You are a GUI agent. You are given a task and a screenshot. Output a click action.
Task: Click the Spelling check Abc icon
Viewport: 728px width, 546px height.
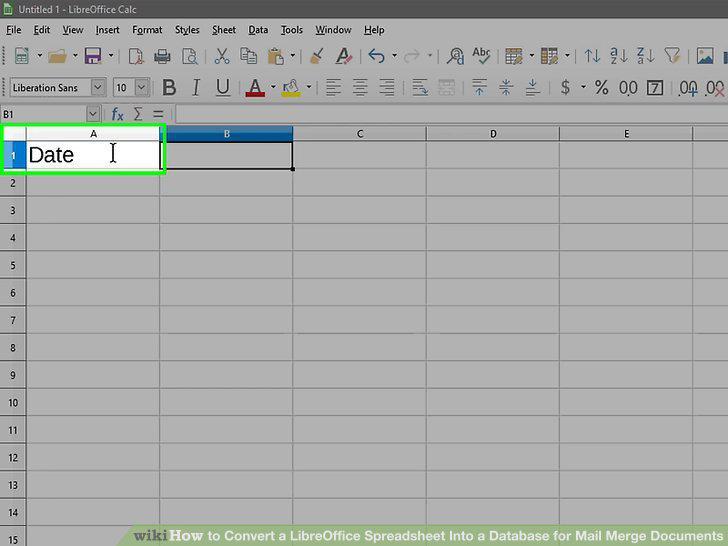tap(481, 55)
